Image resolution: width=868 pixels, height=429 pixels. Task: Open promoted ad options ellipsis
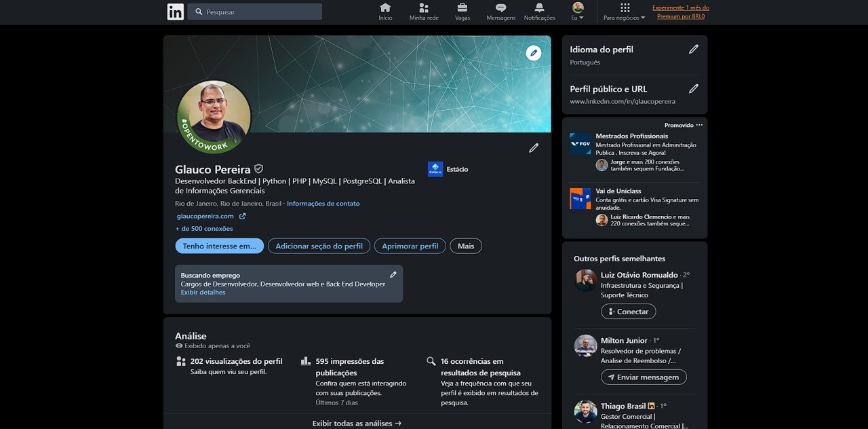[x=699, y=125]
